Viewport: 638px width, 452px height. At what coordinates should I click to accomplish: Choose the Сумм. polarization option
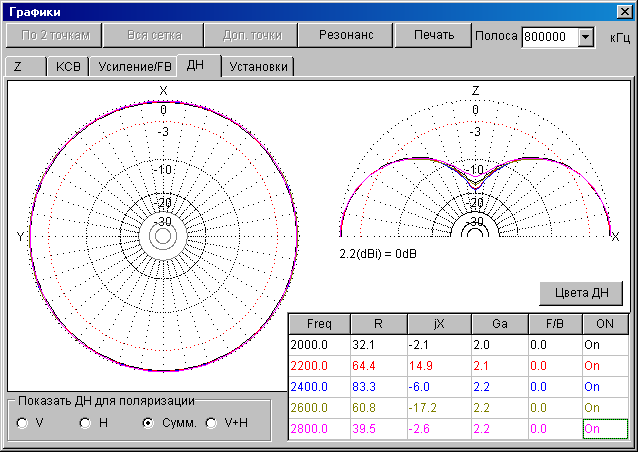149,423
